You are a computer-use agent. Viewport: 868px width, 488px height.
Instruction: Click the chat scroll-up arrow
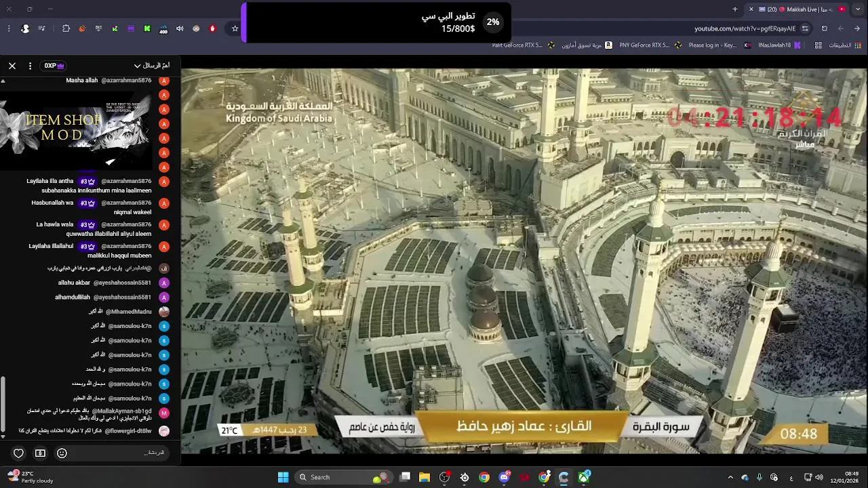click(x=3, y=81)
